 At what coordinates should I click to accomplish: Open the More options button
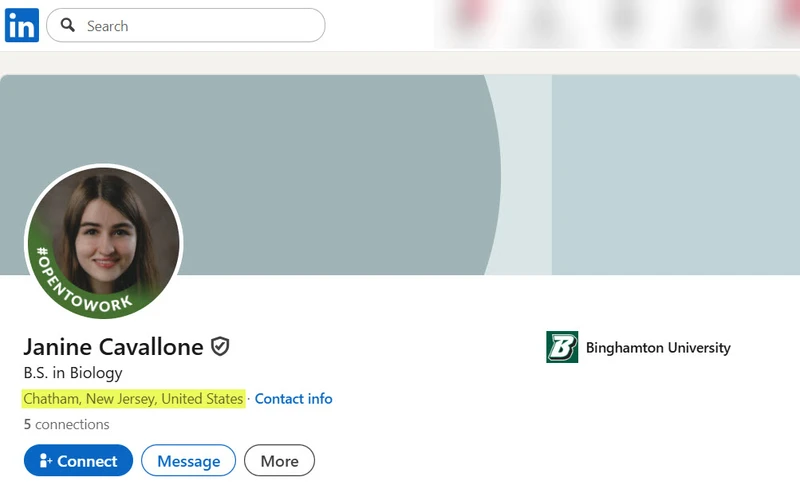coord(280,460)
